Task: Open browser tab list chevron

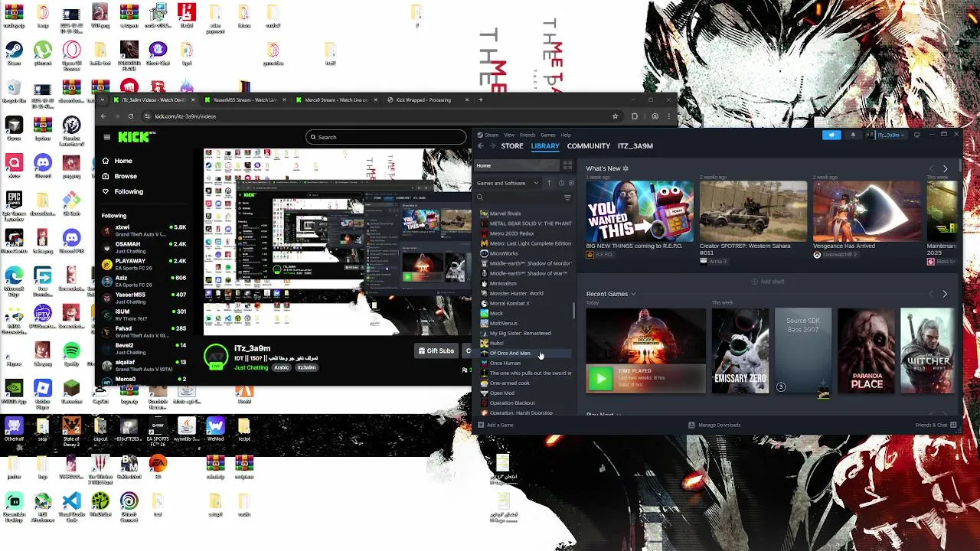Action: 103,99
